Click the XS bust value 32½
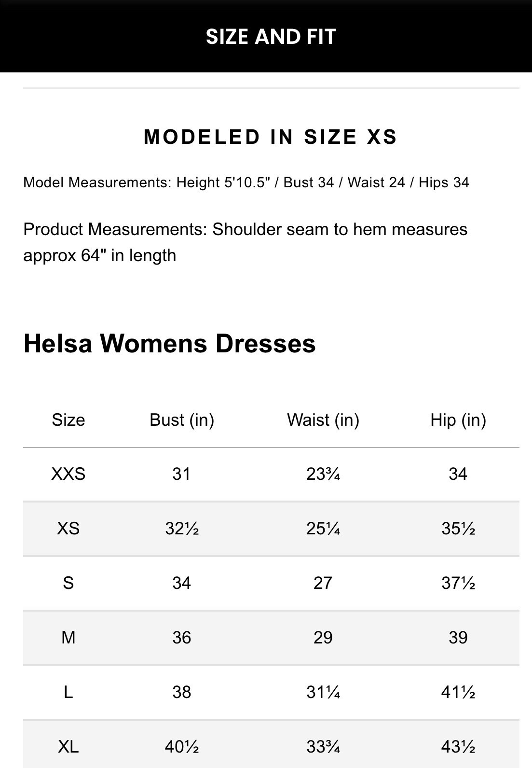Viewport: 532px width, 768px height. point(182,529)
